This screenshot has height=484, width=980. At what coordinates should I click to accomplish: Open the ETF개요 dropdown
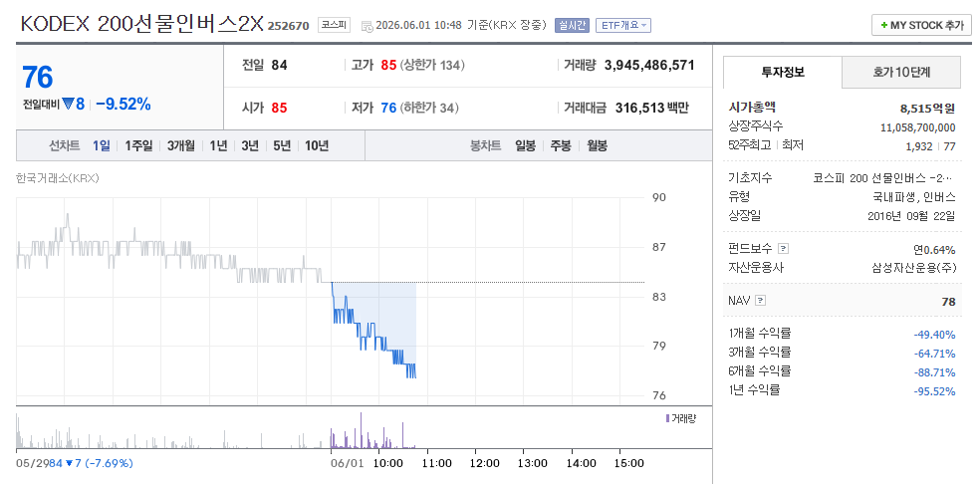tap(623, 25)
